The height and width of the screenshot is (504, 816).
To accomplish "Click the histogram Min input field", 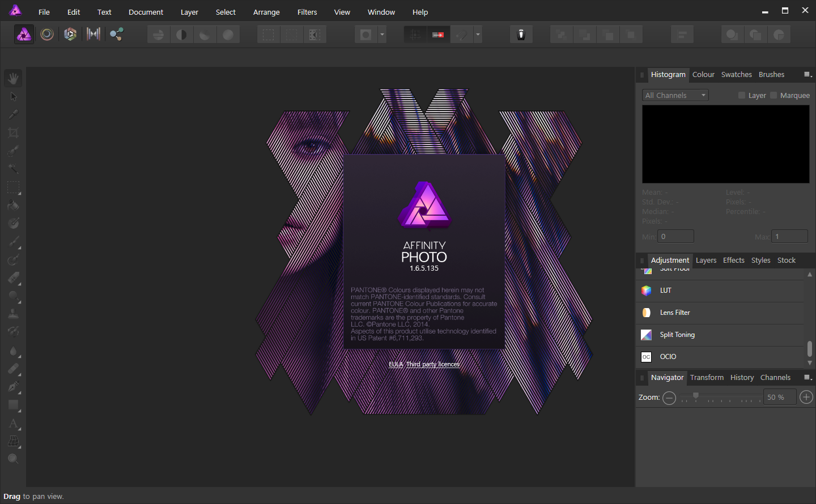I will click(675, 236).
